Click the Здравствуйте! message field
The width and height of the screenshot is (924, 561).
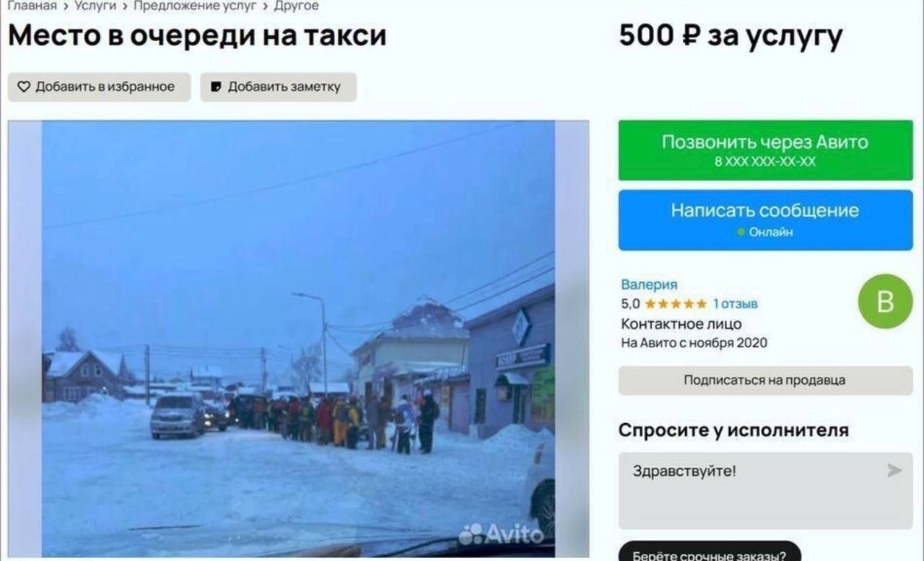765,491
